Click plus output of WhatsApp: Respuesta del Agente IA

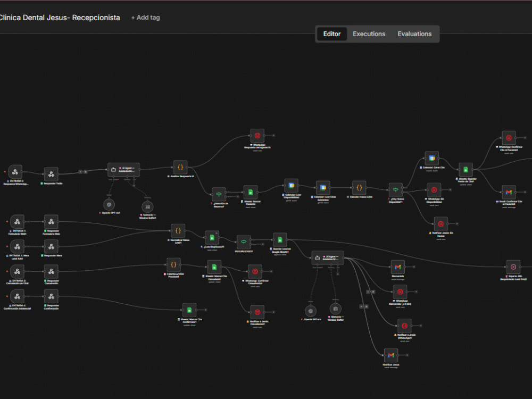pyautogui.click(x=273, y=136)
